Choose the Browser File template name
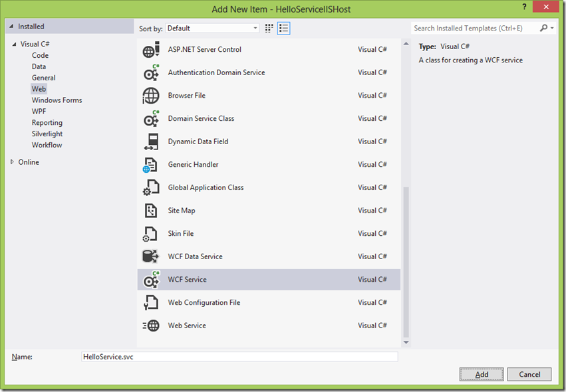Screen dimensions: 566x392 pyautogui.click(x=187, y=96)
